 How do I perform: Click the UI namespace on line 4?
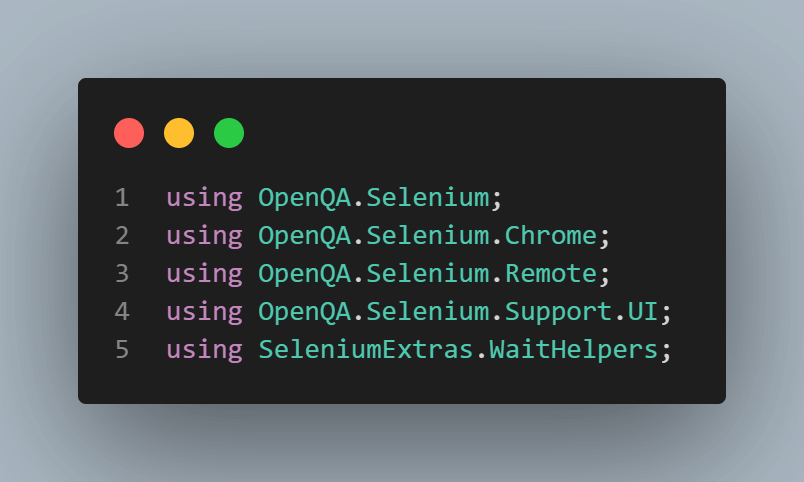642,312
